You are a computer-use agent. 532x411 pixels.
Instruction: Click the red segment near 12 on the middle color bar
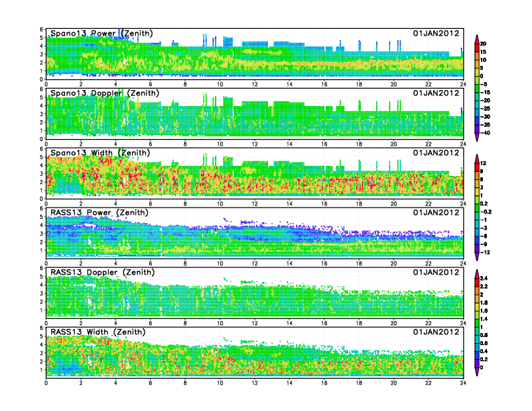(x=477, y=167)
